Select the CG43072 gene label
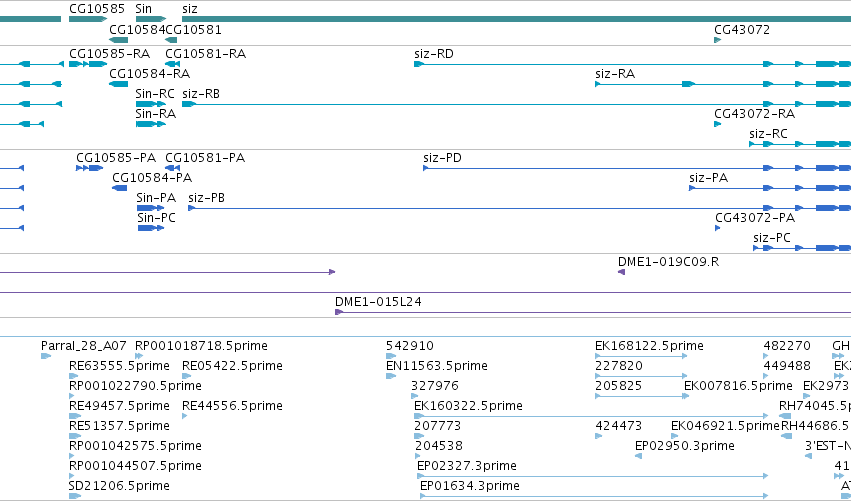The image size is (851, 501). coord(742,29)
